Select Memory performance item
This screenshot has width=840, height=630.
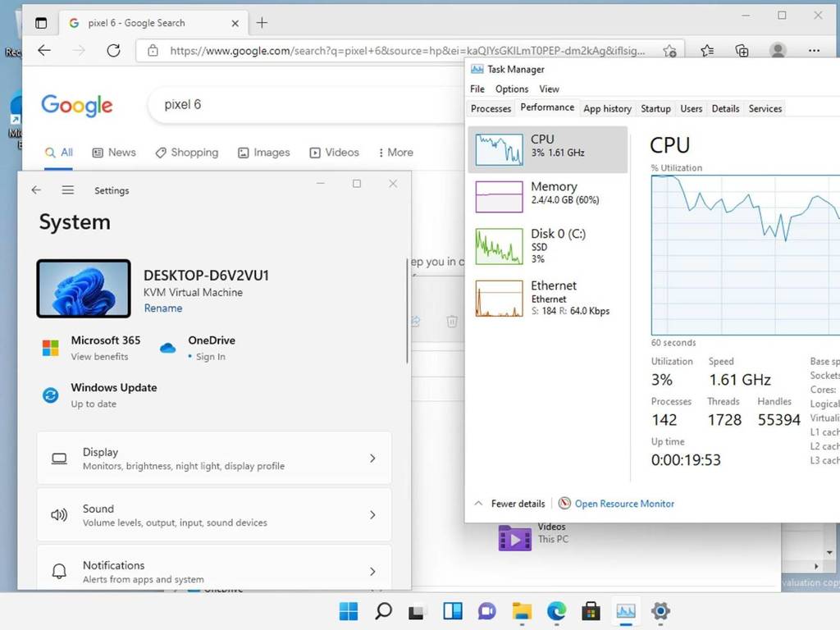[x=547, y=196]
